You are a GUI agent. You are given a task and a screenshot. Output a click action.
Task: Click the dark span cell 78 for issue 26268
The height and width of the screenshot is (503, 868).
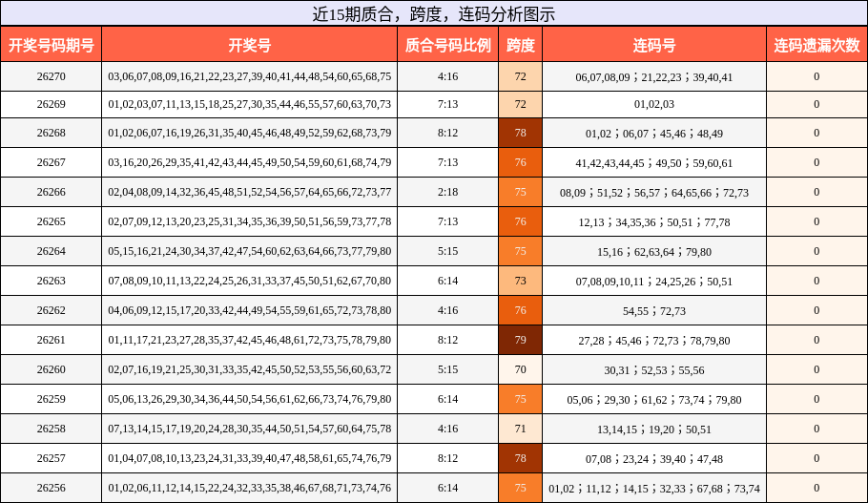tap(521, 133)
